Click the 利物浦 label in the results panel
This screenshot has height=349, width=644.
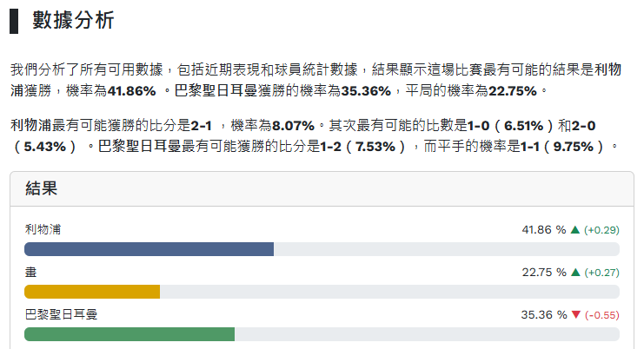[x=43, y=229]
